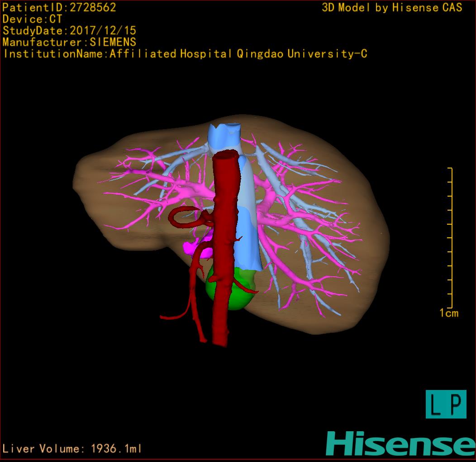Click the Liver Volume 1936.1ml readout
This screenshot has width=476, height=462.
pos(72,449)
